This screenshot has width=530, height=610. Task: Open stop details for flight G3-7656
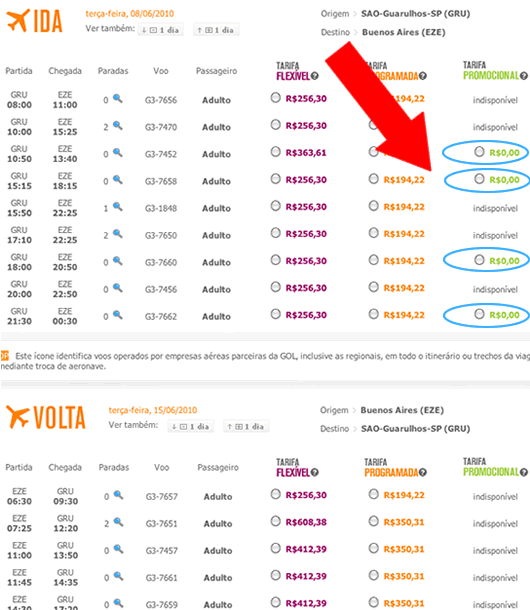(x=118, y=98)
